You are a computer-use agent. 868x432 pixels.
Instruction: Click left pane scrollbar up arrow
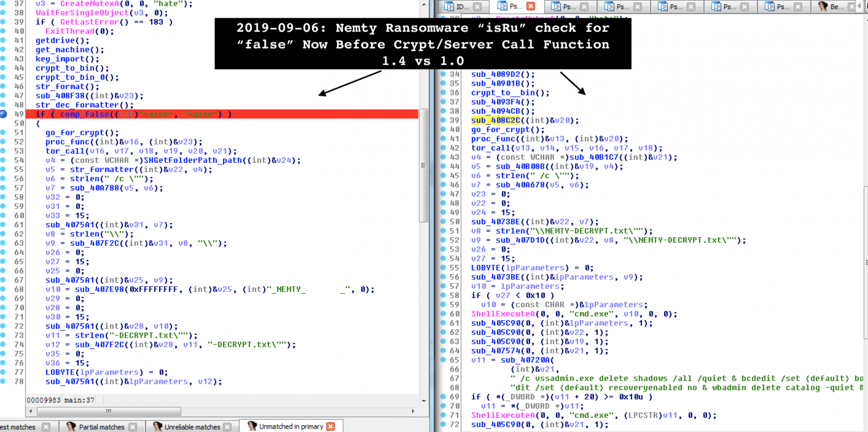(424, 4)
